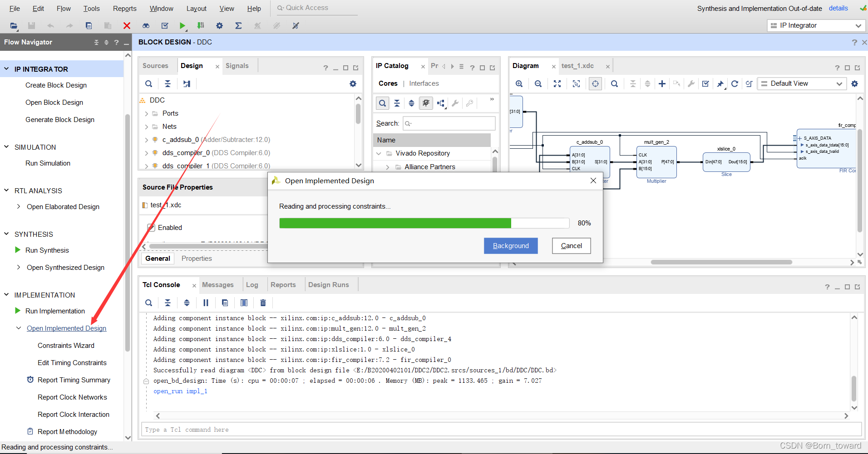Image resolution: width=868 pixels, height=454 pixels.
Task: Click Run Synthesis
Action: pos(47,250)
